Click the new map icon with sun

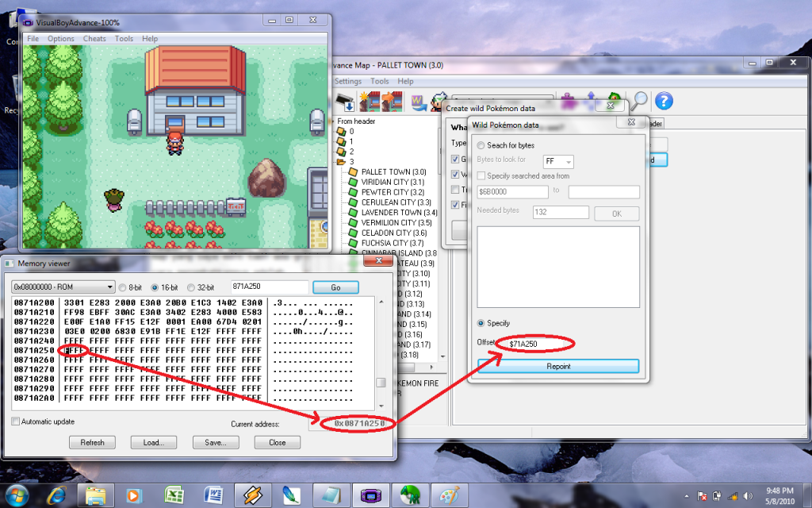[370, 101]
